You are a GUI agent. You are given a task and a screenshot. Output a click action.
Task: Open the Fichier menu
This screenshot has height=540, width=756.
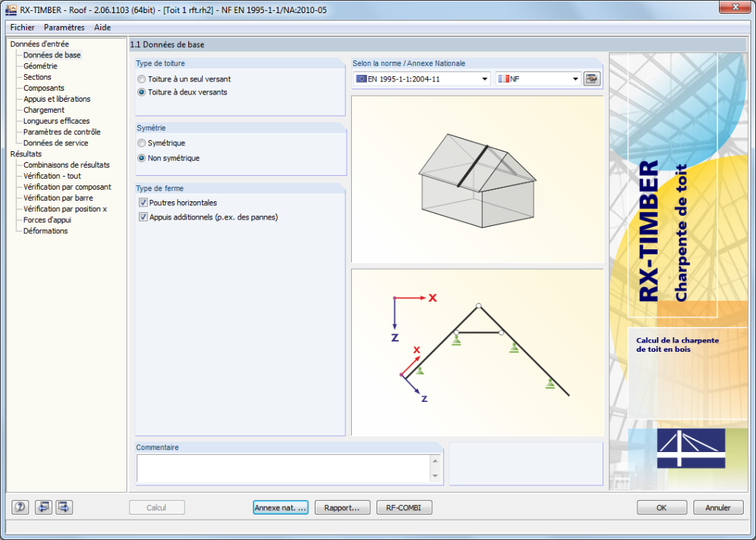pos(23,28)
